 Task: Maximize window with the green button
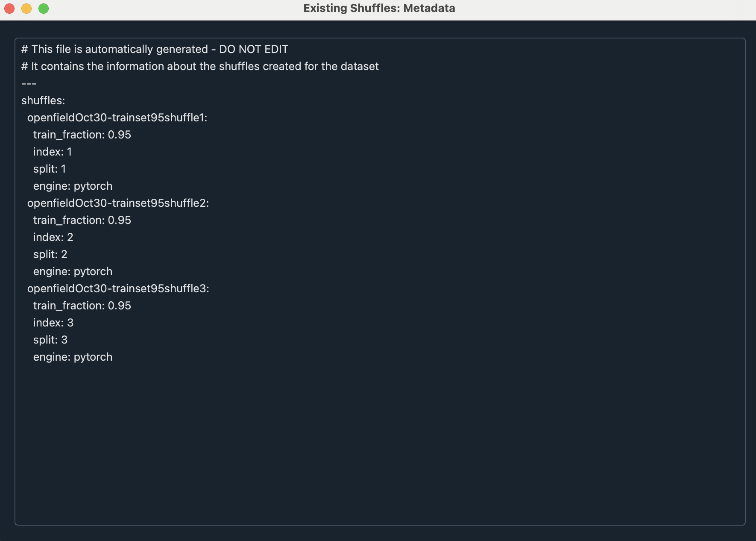[44, 9]
